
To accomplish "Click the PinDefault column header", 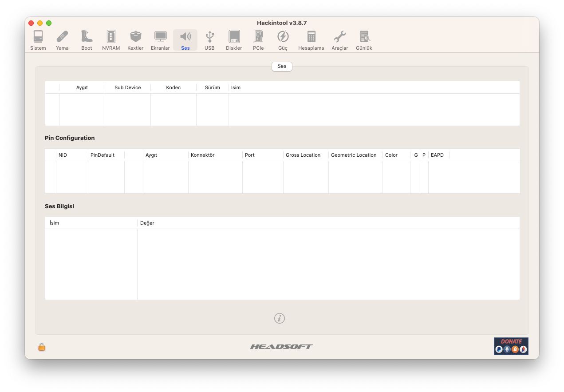I will coord(103,155).
